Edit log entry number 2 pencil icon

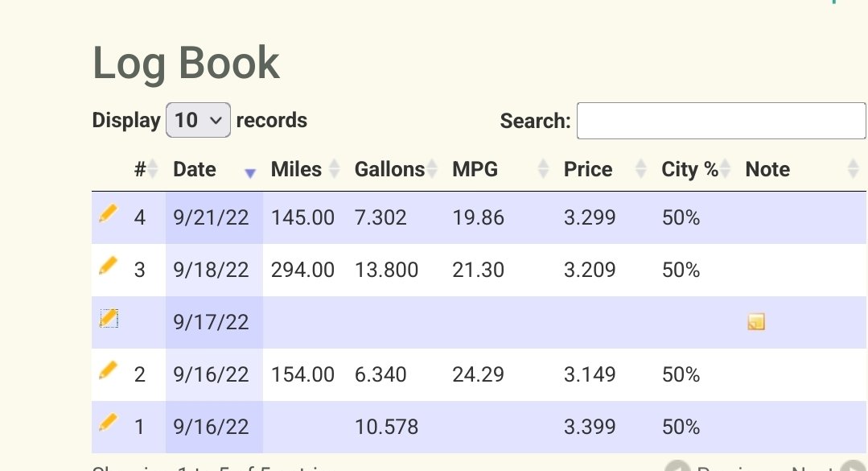[x=109, y=370]
